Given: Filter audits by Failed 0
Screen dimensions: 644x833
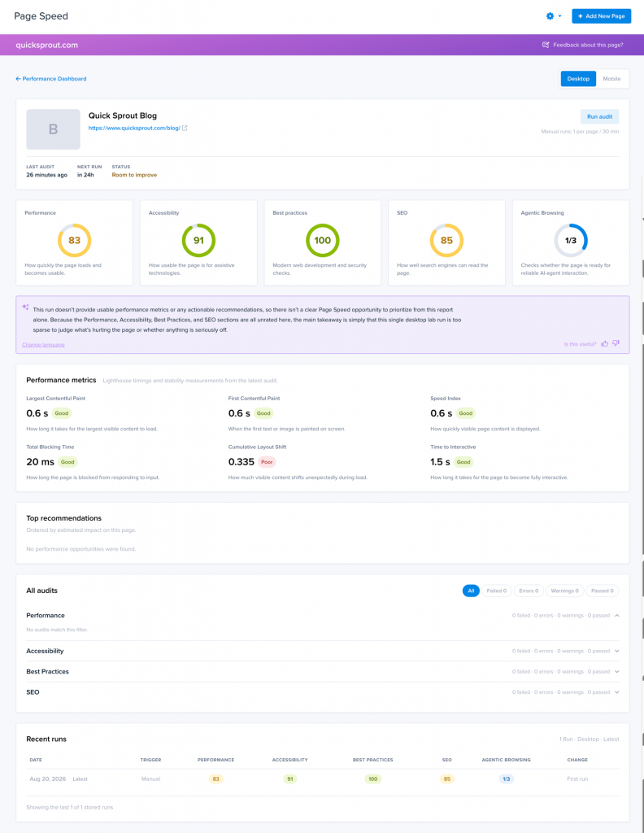Looking at the screenshot, I should 496,591.
